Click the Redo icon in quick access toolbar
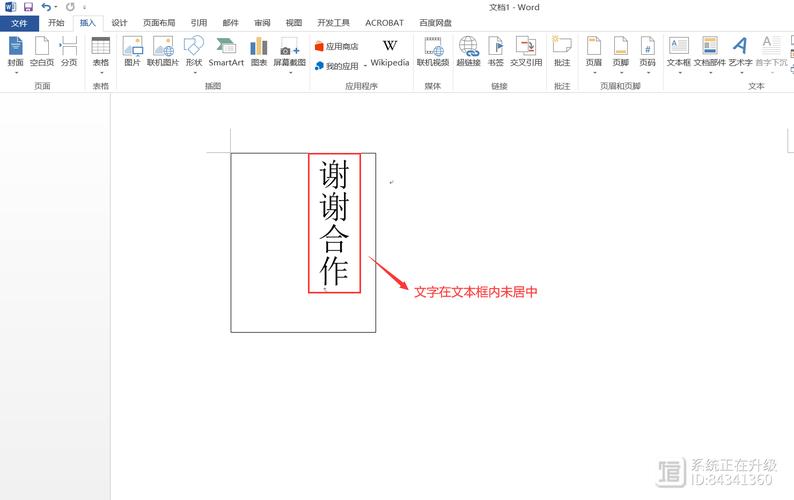Screen dimensions: 794x500 (x=70, y=7)
